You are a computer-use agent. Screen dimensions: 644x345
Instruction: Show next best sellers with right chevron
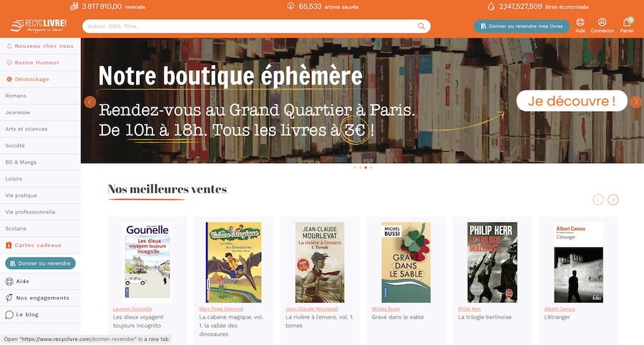[x=613, y=200]
